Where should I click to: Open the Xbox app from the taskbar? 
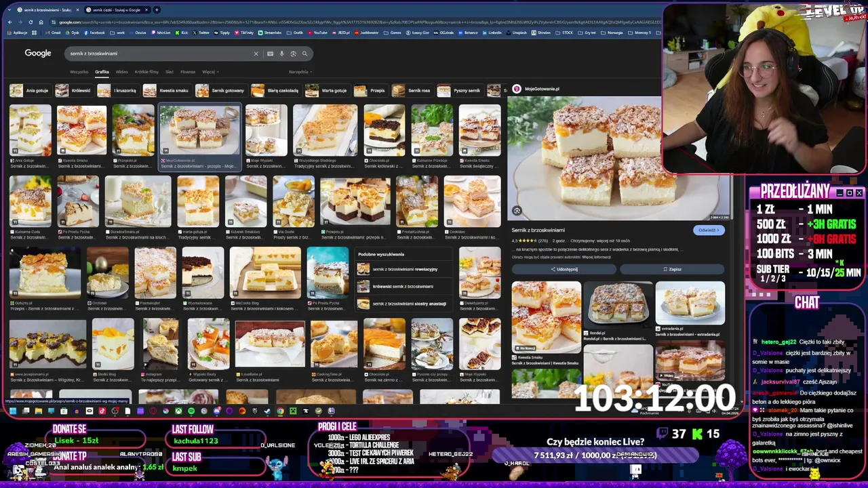178,411
